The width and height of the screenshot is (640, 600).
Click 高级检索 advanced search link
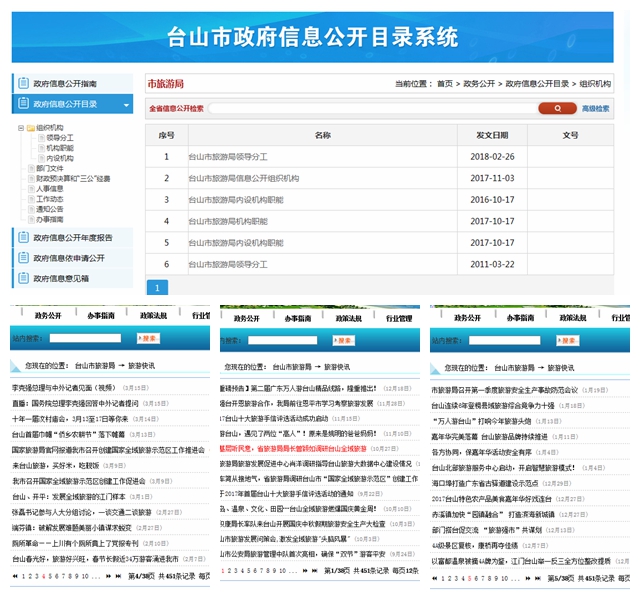coord(596,108)
